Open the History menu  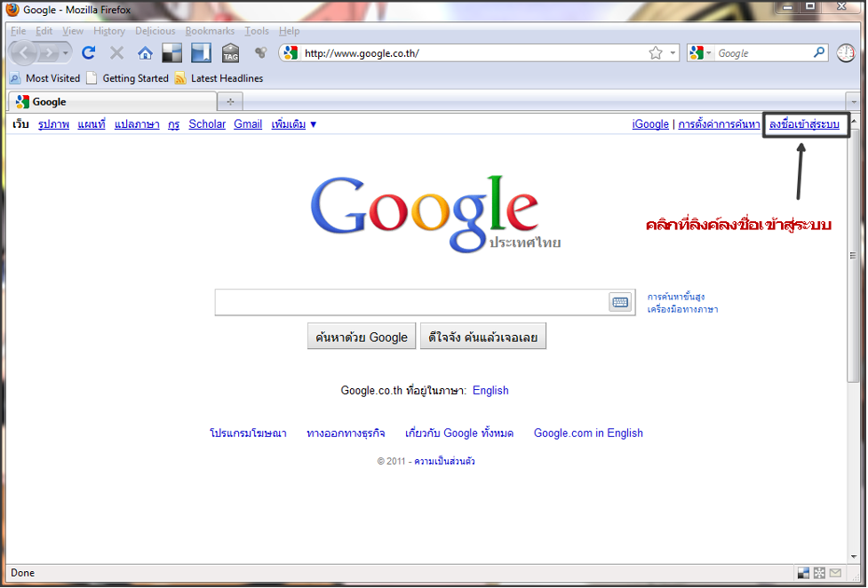[x=109, y=31]
